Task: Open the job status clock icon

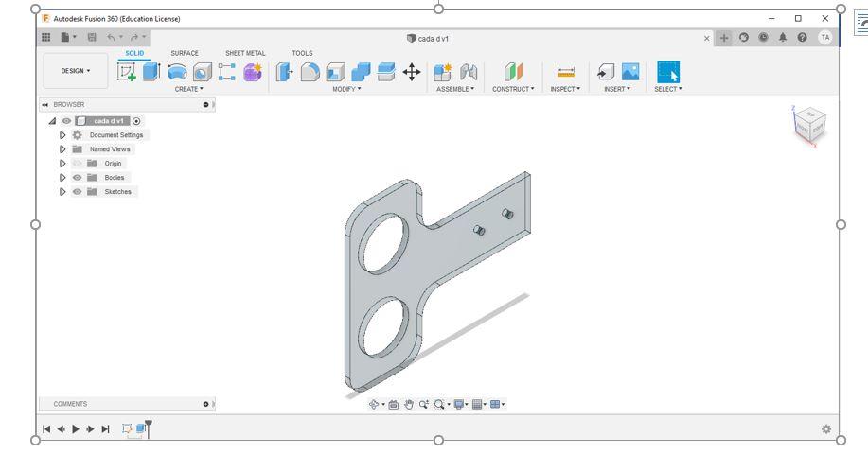Action: click(763, 38)
